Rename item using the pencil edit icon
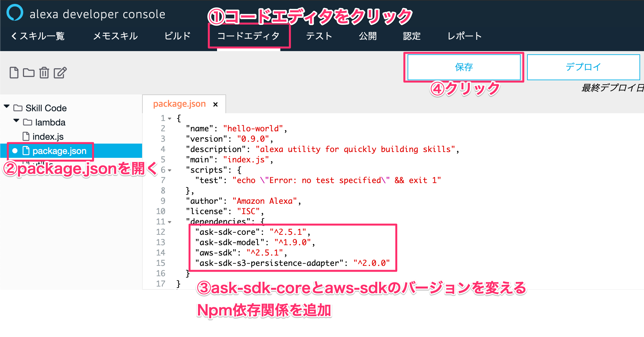Viewport: 644px width, 337px height. click(60, 73)
